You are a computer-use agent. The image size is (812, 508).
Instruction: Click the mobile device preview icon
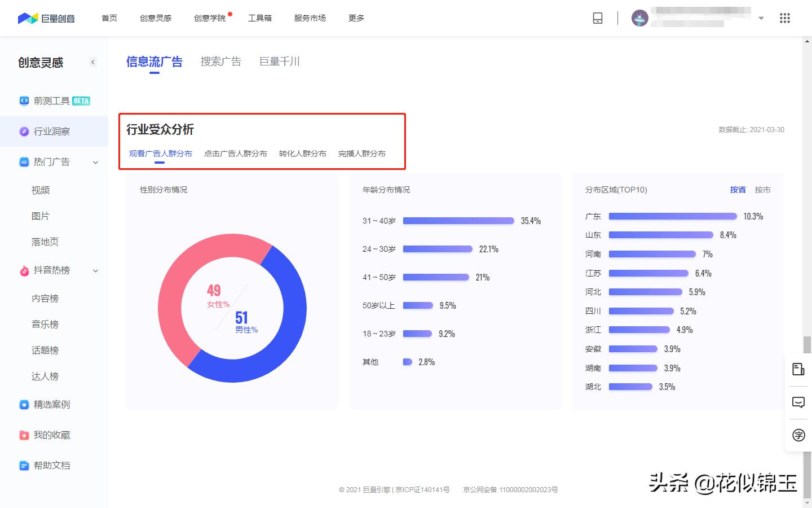pyautogui.click(x=597, y=18)
